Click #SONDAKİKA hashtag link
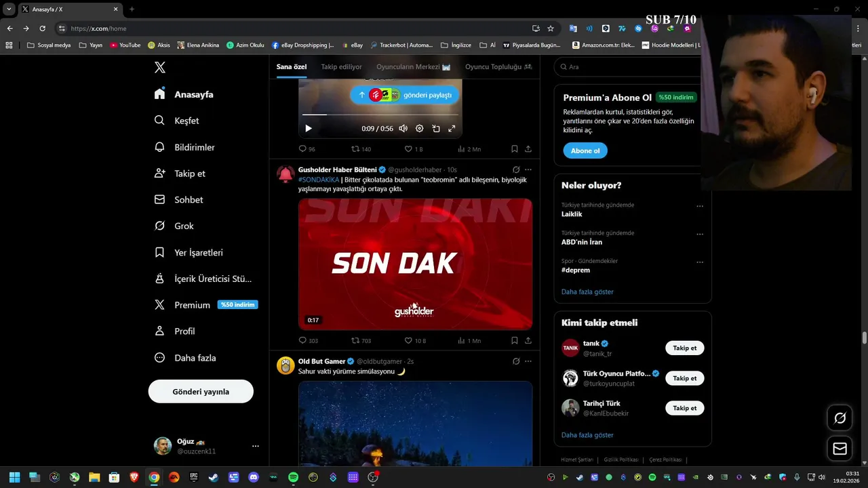This screenshot has height=488, width=868. (319, 180)
